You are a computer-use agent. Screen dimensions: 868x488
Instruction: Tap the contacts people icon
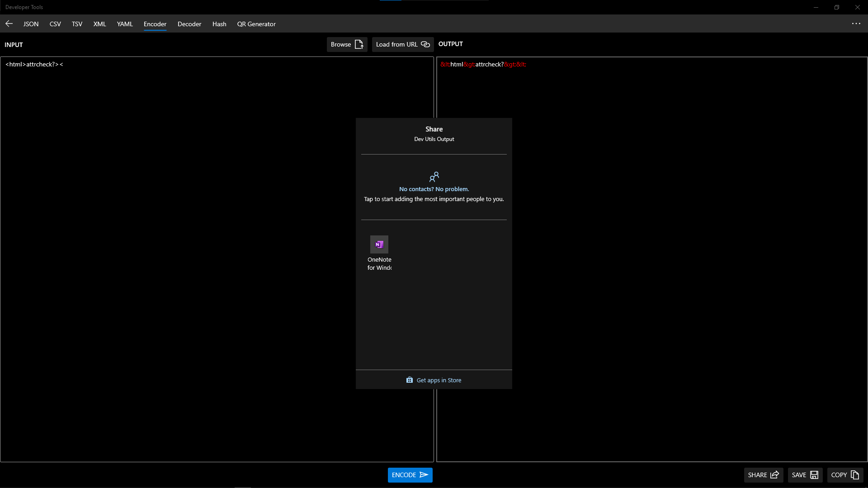click(x=434, y=177)
